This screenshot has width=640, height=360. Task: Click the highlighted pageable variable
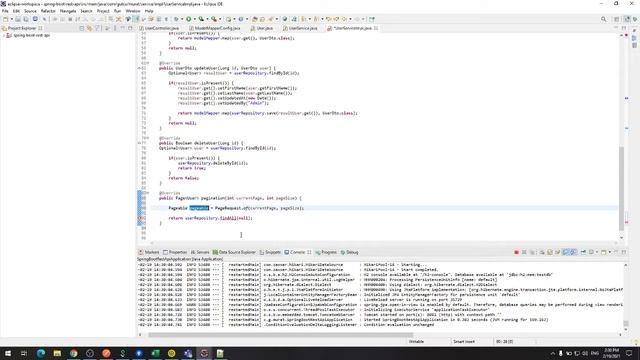[x=199, y=208]
